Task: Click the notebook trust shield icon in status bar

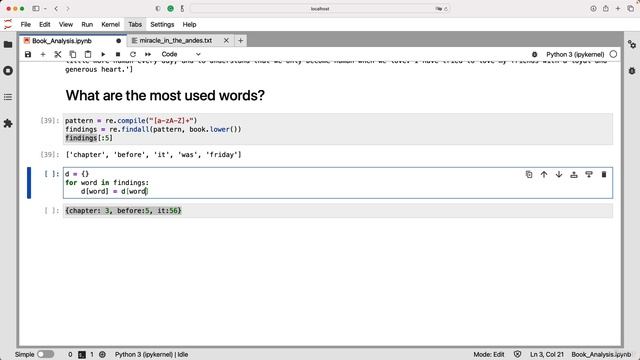Action: 517,354
